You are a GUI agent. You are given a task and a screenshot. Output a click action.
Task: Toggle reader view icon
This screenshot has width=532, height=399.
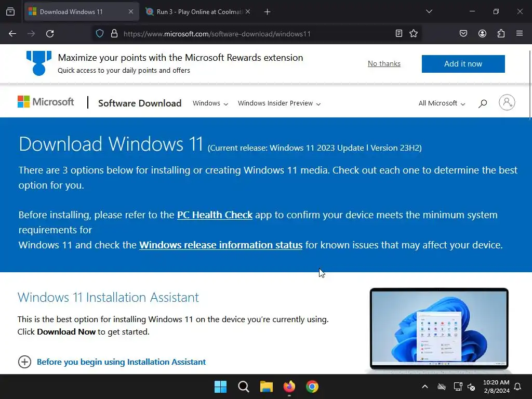coord(399,33)
